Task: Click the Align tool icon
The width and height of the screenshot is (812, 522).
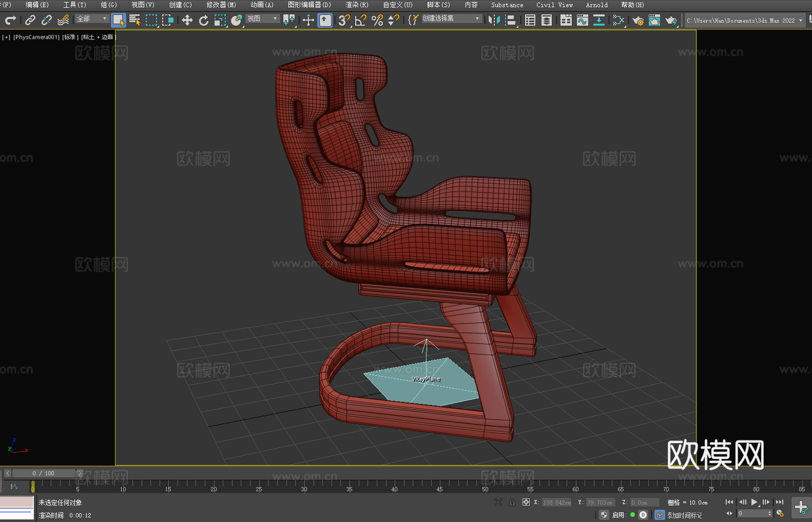Action: click(511, 20)
